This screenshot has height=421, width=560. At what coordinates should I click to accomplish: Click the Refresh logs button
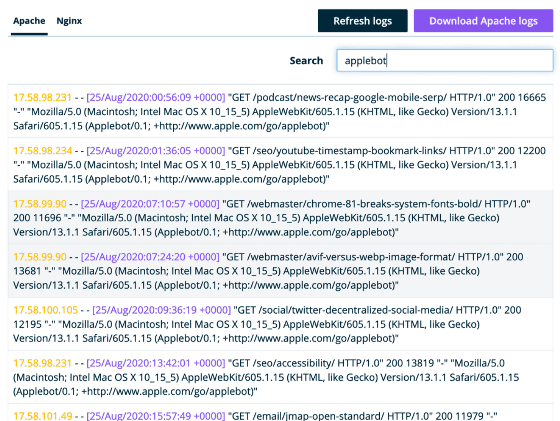point(362,21)
